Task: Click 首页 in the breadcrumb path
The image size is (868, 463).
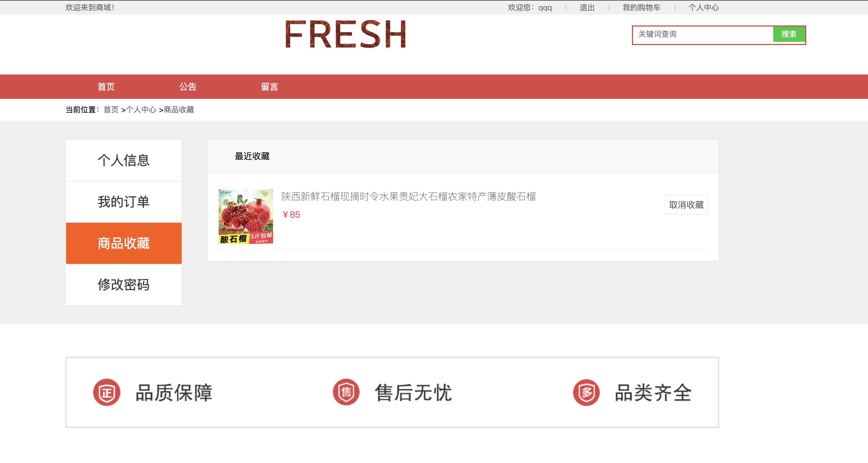Action: tap(111, 110)
